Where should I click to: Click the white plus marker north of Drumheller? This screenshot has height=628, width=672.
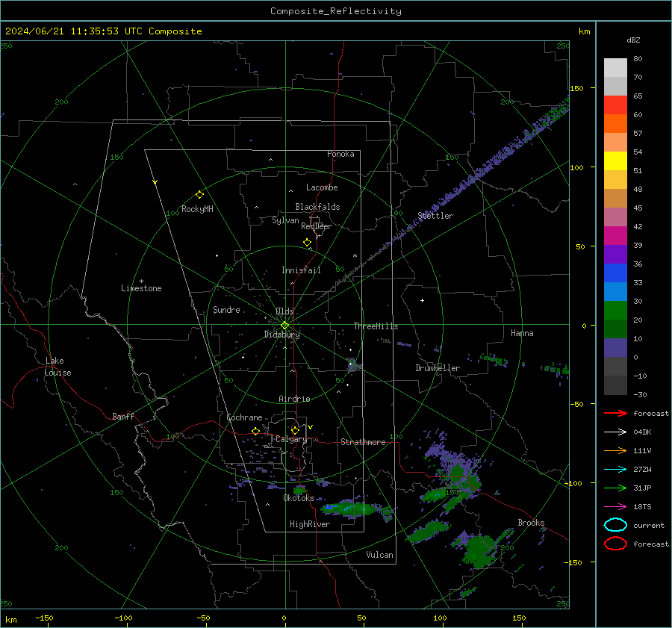422,300
